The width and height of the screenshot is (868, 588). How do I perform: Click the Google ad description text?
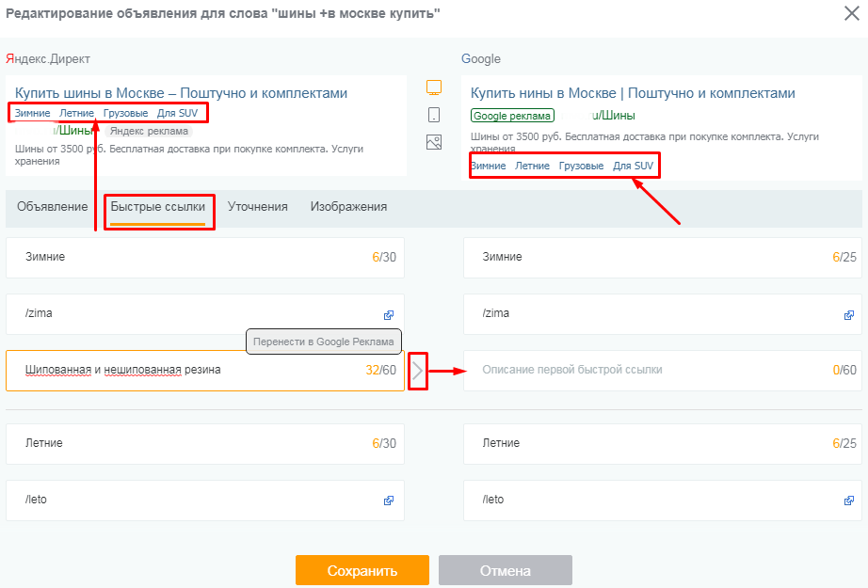coord(644,142)
